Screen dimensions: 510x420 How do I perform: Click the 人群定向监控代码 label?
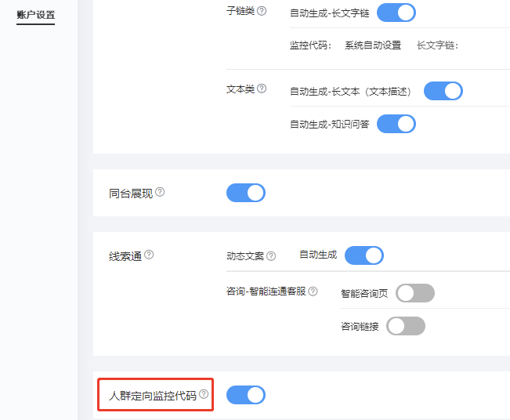tap(153, 395)
